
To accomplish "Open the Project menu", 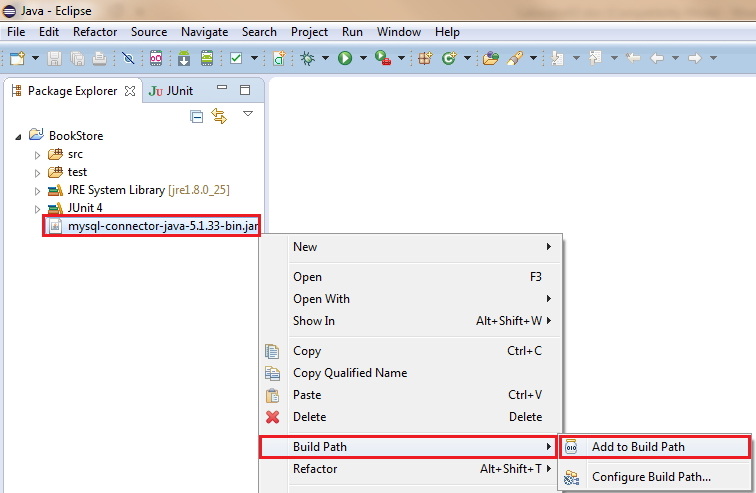I will point(309,32).
